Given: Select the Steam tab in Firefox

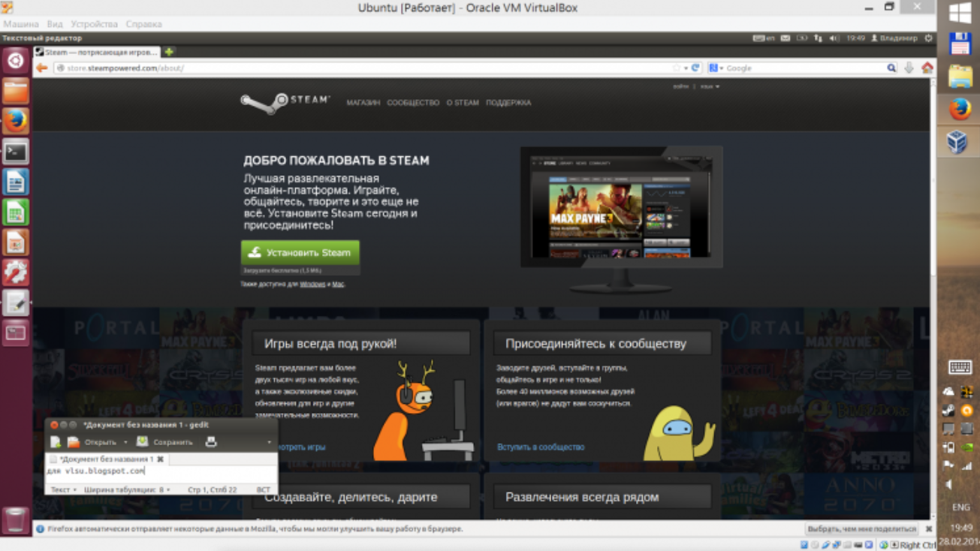Looking at the screenshot, I should [x=97, y=52].
